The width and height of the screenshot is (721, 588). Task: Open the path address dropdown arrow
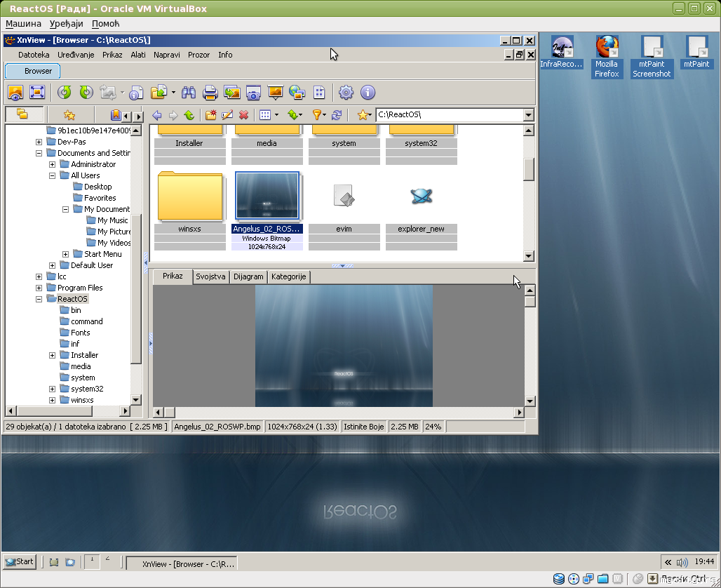point(528,115)
